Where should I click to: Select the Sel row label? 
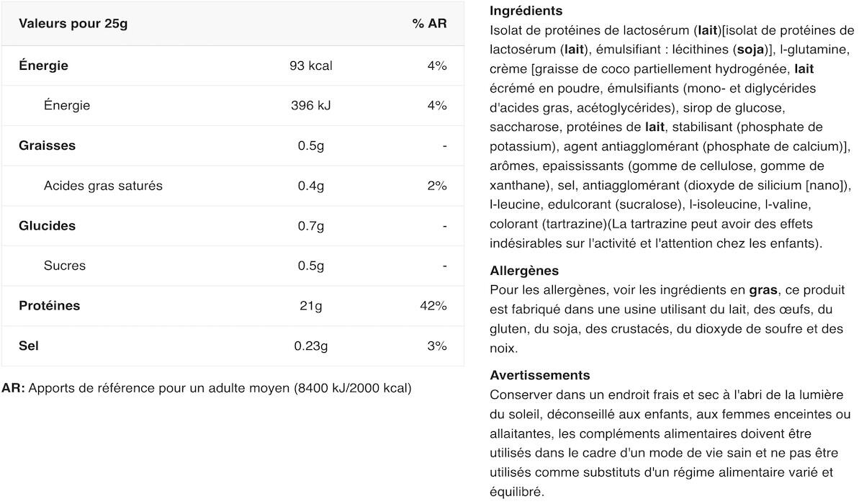(29, 346)
